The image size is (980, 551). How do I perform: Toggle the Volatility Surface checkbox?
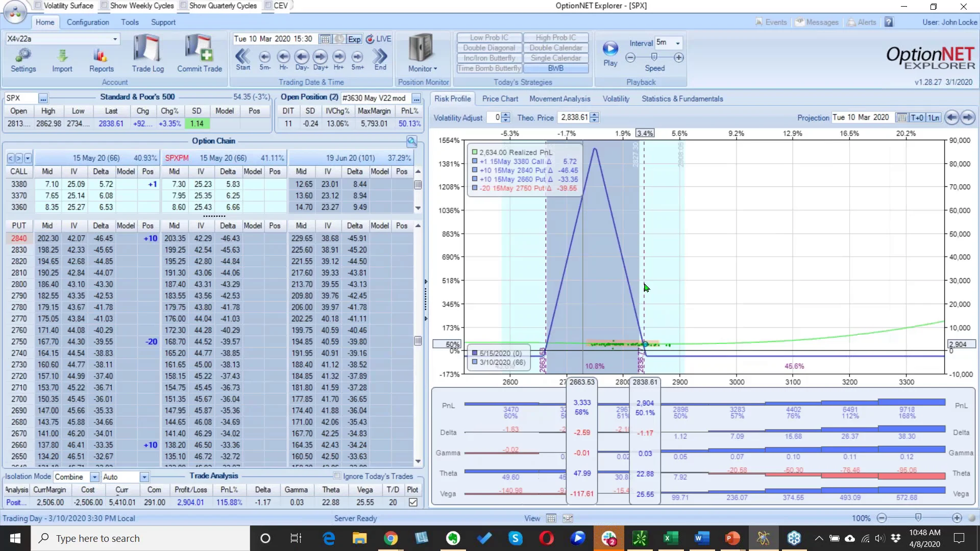38,6
